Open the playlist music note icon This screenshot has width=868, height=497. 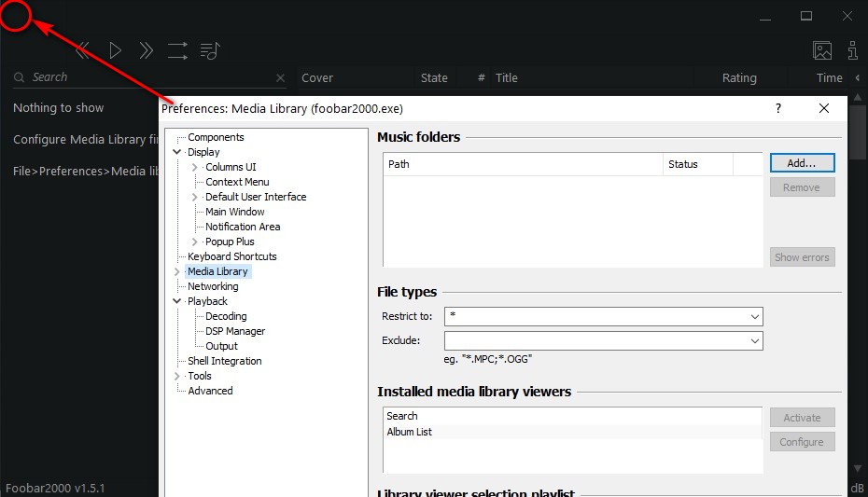(210, 50)
